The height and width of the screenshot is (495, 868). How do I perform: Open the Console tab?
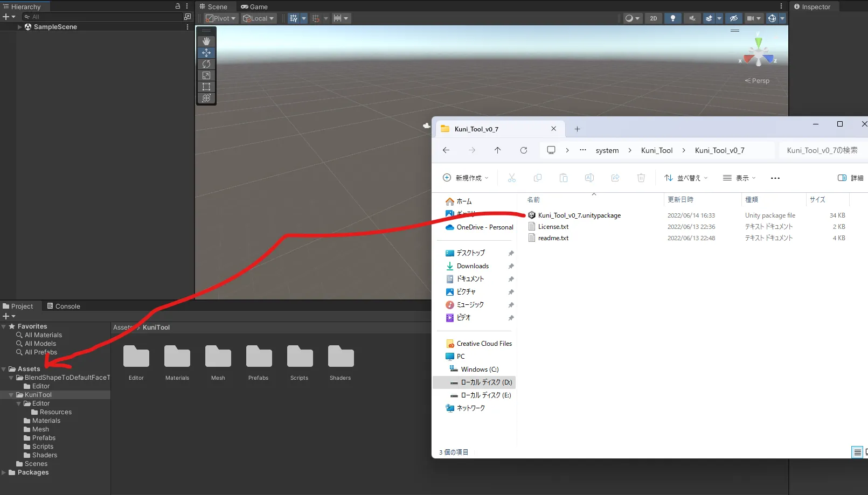pos(64,306)
